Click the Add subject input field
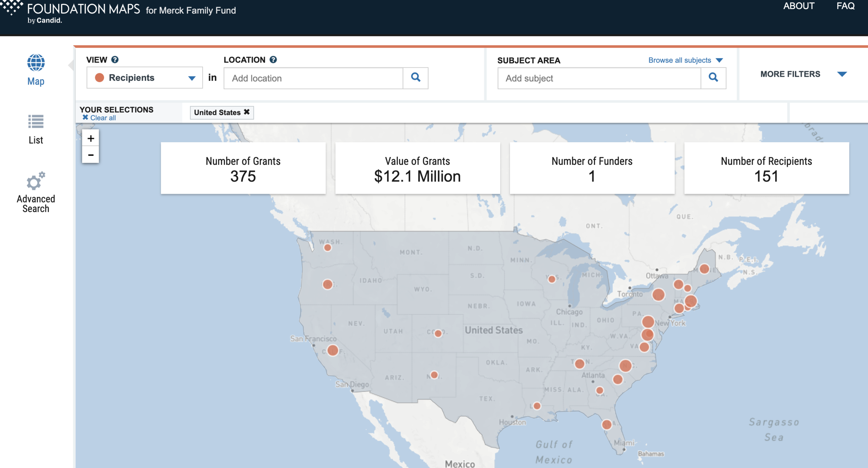The image size is (868, 468). (x=599, y=78)
